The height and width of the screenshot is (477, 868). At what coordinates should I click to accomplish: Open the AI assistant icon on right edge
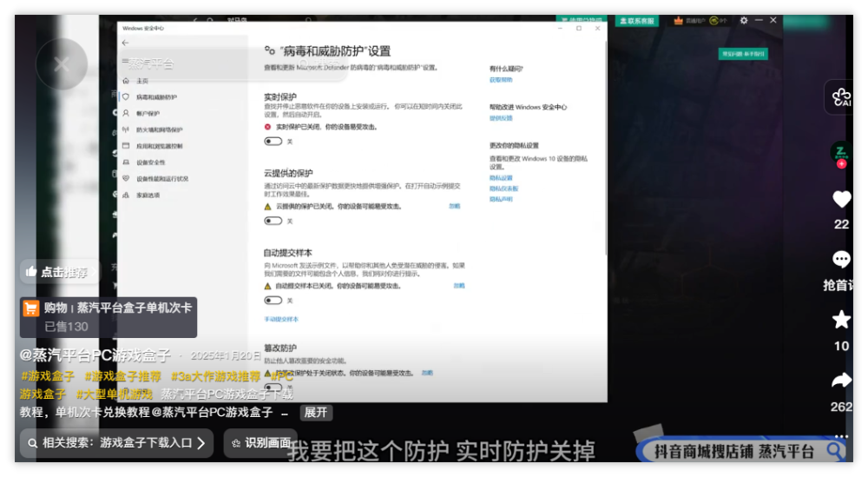pos(841,97)
